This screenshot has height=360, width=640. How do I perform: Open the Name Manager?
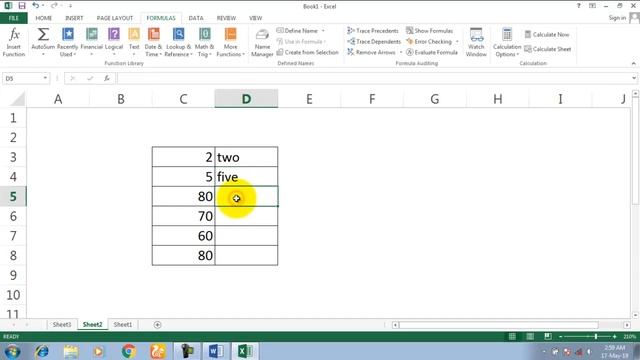coord(262,42)
